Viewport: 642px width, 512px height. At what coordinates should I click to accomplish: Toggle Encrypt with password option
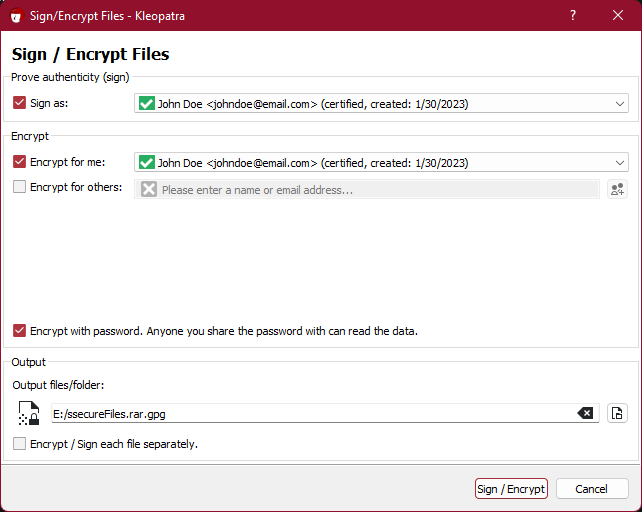tap(19, 330)
